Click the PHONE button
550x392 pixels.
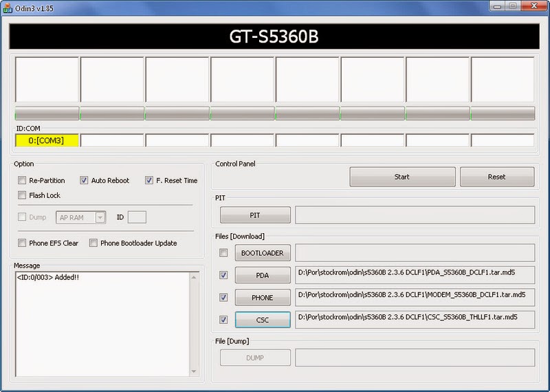(263, 297)
